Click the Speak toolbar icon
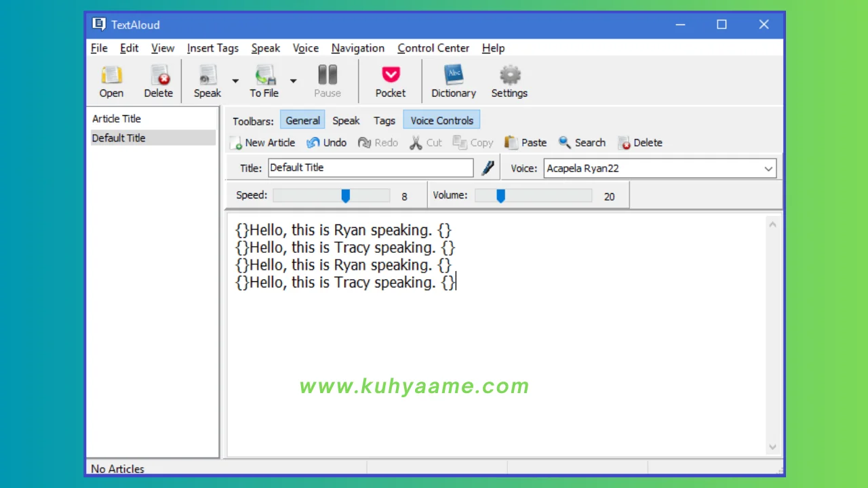This screenshot has width=868, height=488. pos(208,82)
